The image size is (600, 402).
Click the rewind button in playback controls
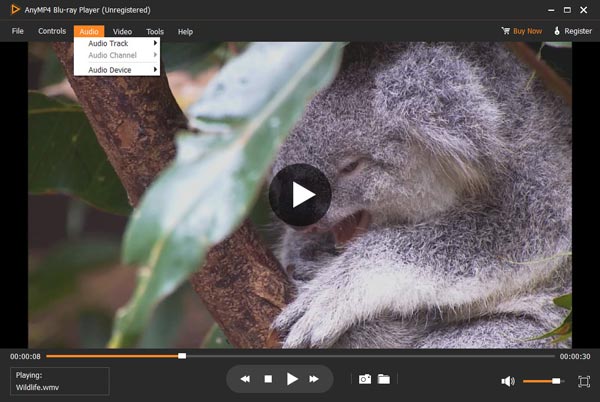[x=245, y=379]
